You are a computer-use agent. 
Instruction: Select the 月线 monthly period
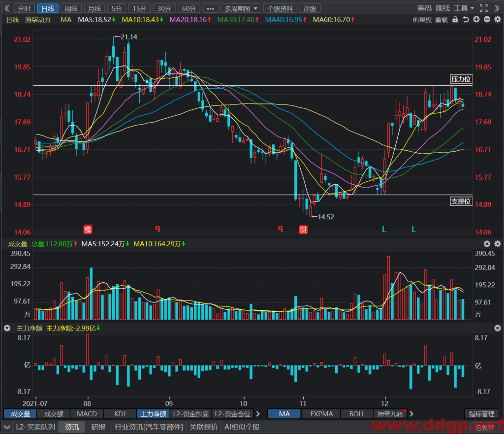pyautogui.click(x=94, y=9)
